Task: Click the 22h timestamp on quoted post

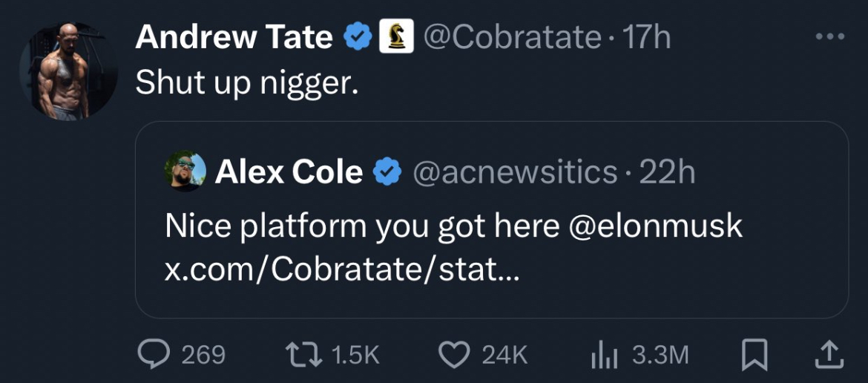Action: pos(667,172)
